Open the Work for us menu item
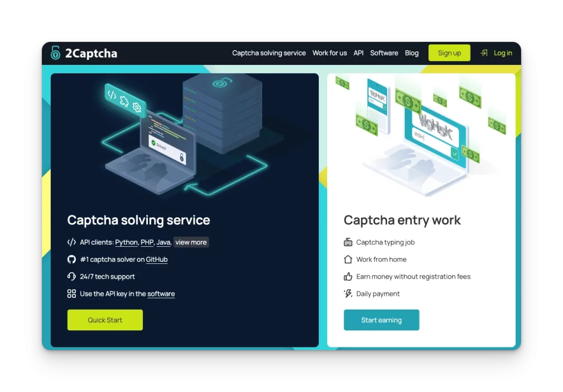 click(330, 53)
